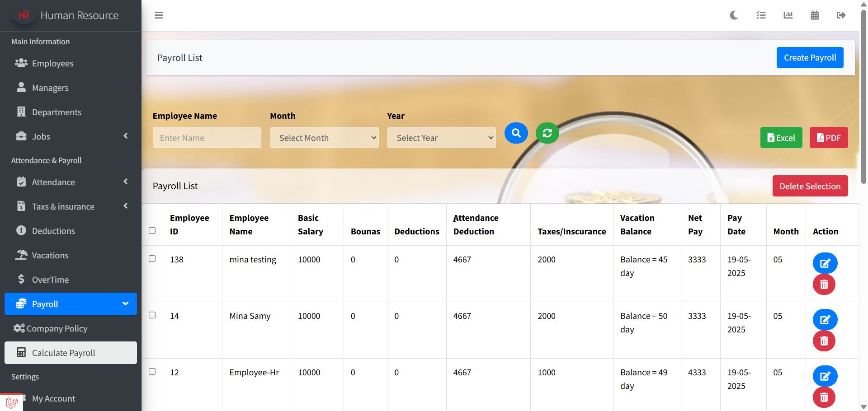The width and height of the screenshot is (868, 411).
Task: Click the logout icon in header
Action: coord(841,15)
